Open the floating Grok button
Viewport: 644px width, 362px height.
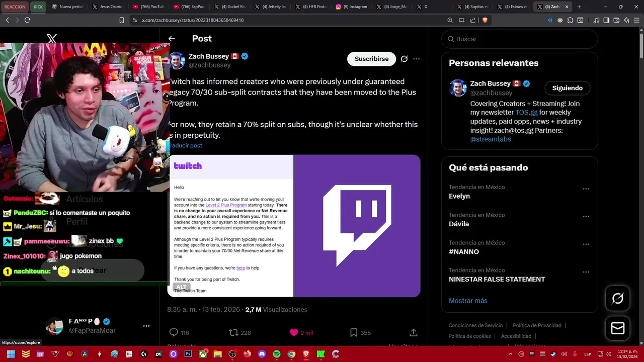[x=617, y=299]
